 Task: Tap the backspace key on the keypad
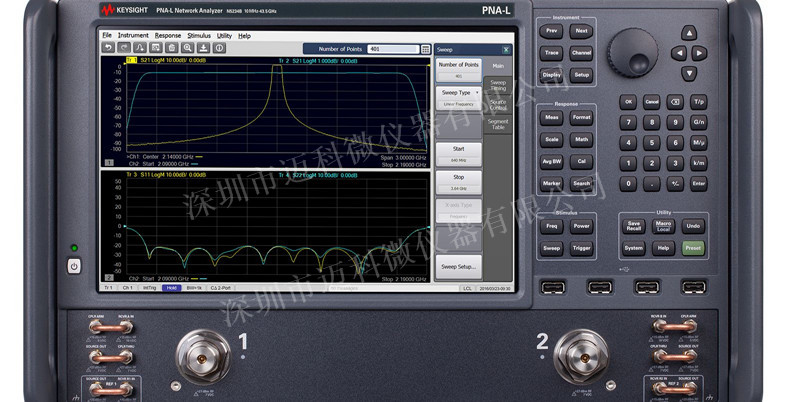point(675,102)
